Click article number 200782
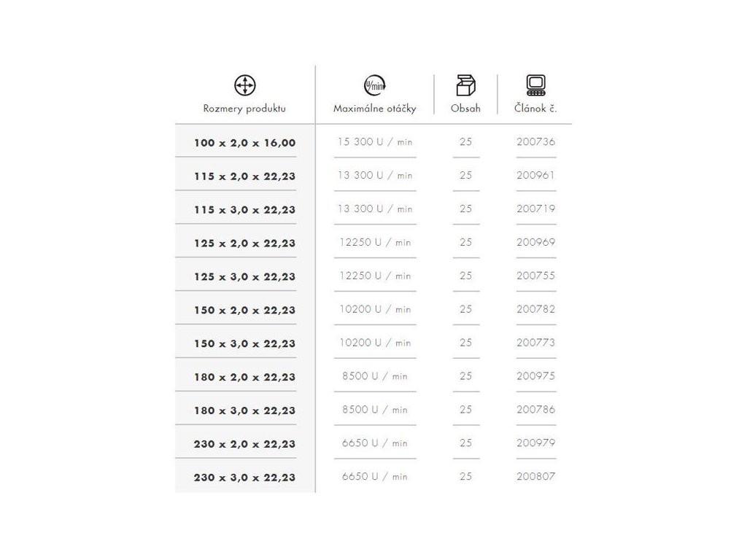The width and height of the screenshot is (747, 560). point(535,309)
